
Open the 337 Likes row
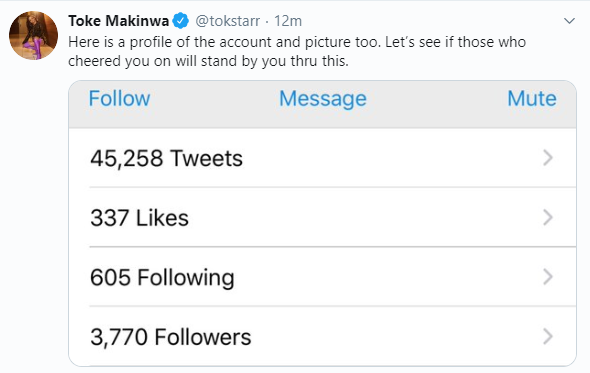[322, 217]
